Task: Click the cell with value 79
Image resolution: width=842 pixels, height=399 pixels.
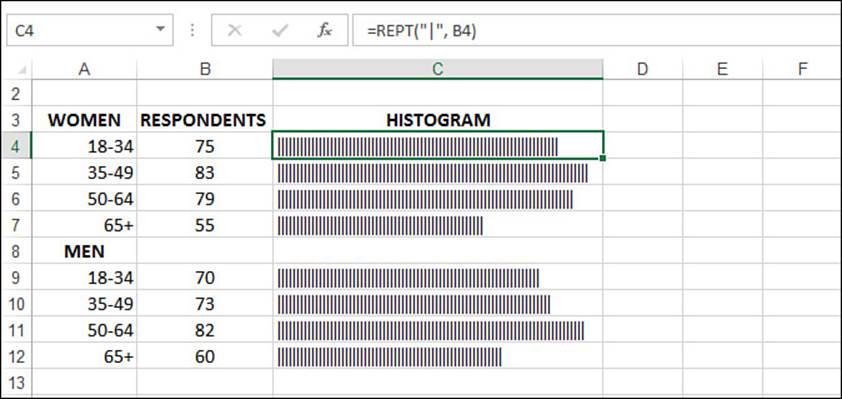Action: [x=205, y=199]
